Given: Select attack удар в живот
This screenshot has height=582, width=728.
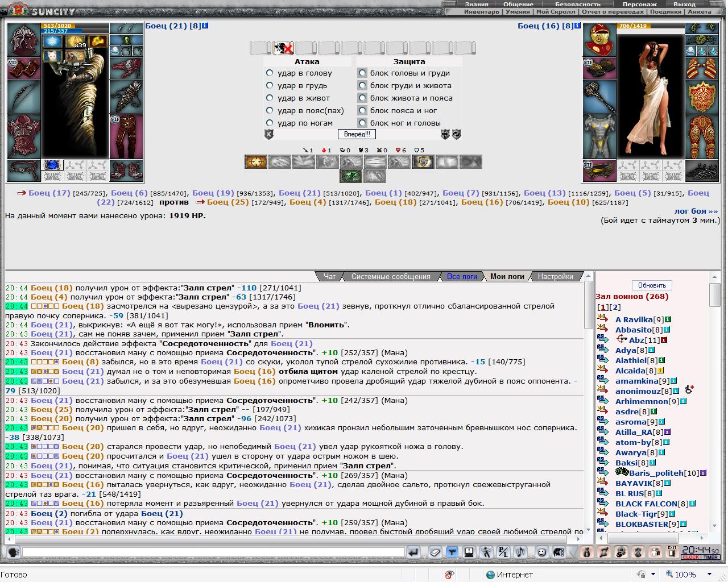Looking at the screenshot, I should [270, 98].
